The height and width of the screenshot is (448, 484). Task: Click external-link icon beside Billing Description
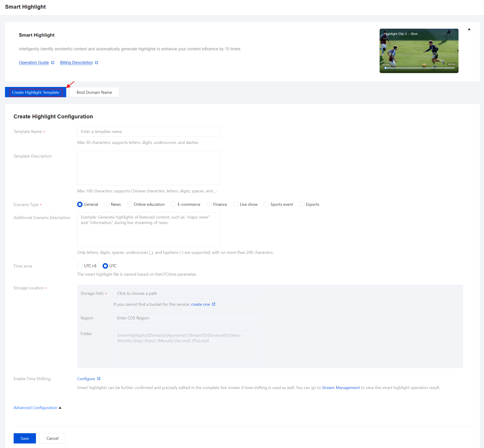(96, 63)
